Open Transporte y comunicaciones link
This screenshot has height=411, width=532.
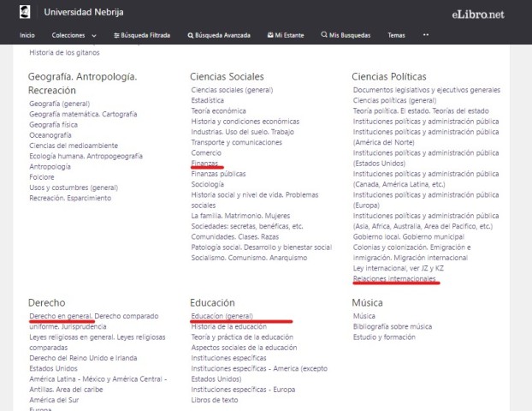point(236,143)
